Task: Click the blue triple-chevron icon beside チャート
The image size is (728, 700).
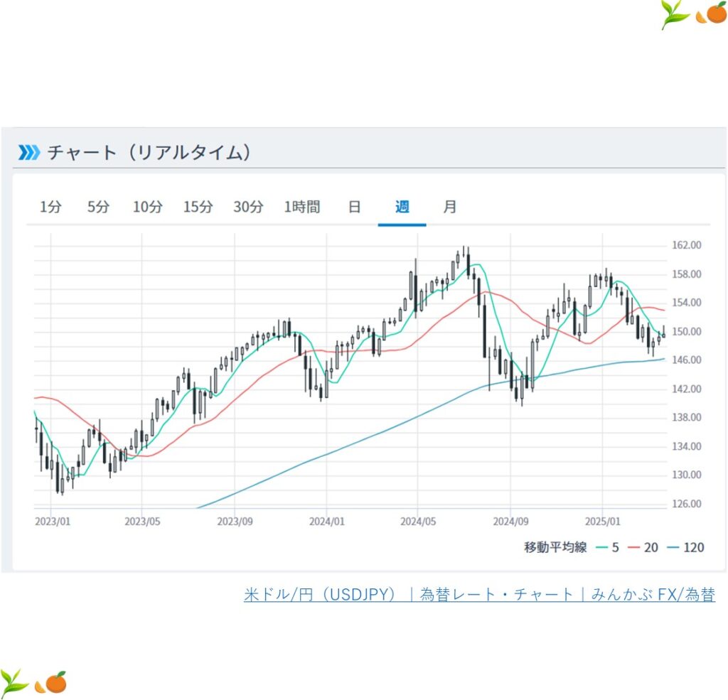Action: coord(29,152)
